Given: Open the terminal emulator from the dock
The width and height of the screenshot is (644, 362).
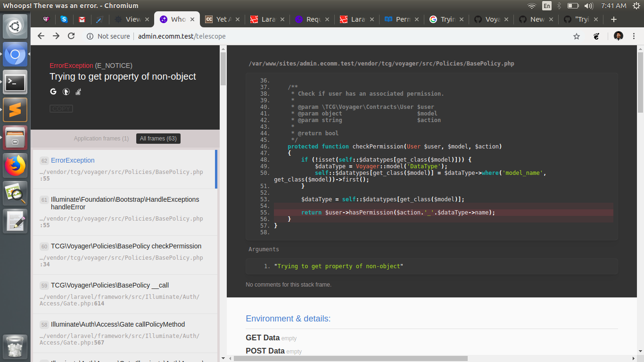Looking at the screenshot, I should [15, 82].
